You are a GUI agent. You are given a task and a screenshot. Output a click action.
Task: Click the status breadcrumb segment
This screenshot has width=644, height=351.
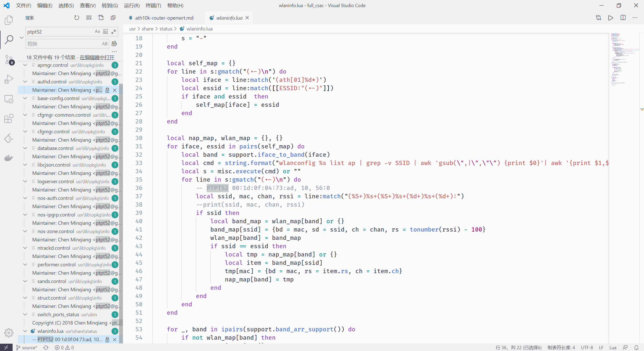(166, 29)
